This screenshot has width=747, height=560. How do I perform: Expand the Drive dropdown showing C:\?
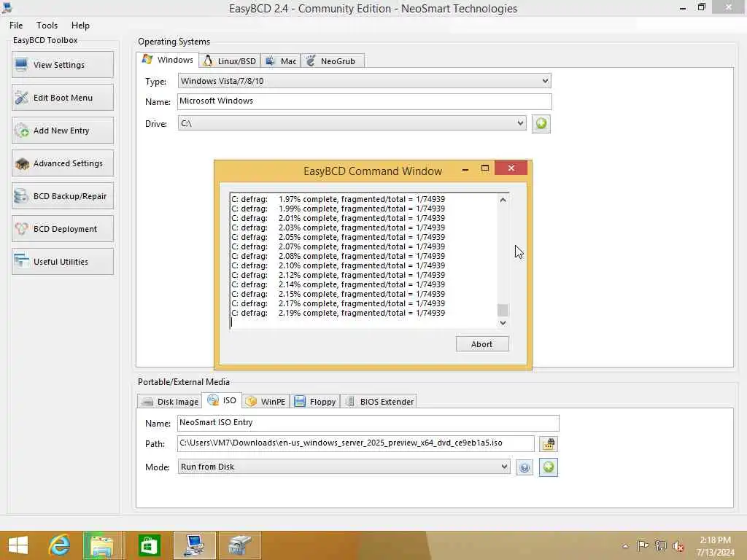tap(352, 123)
